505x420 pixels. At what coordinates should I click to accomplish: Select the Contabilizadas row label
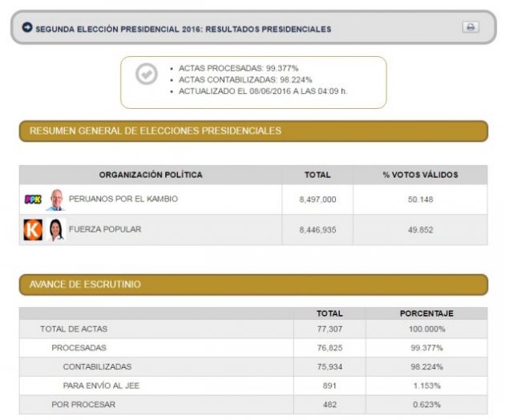pyautogui.click(x=97, y=366)
